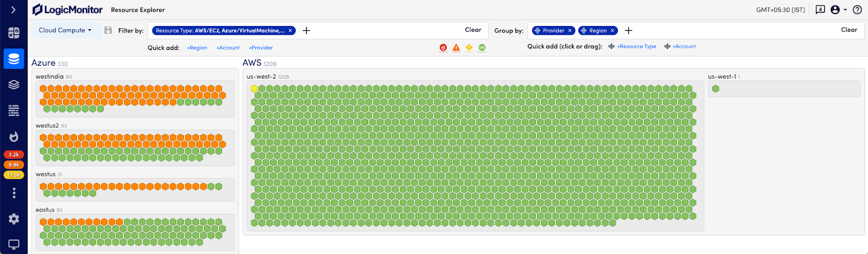This screenshot has height=254, width=868.
Task: Expand the left navigation sidebar
Action: pos(14,10)
